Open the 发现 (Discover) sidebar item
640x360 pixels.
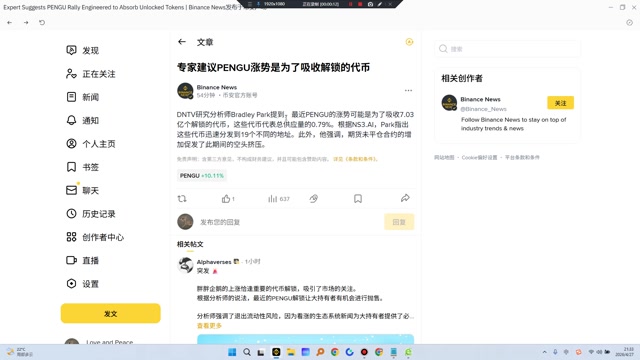coord(83,50)
